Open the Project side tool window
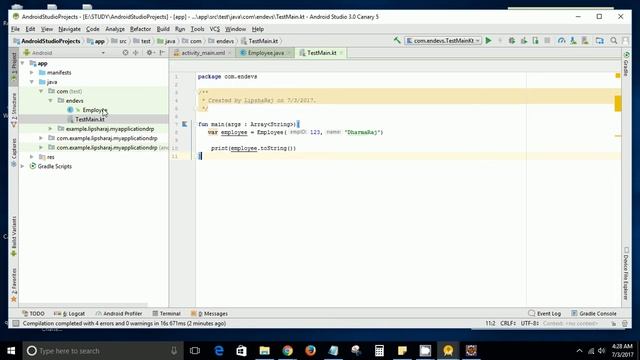Viewport: 640px width, 360px height. click(13, 67)
